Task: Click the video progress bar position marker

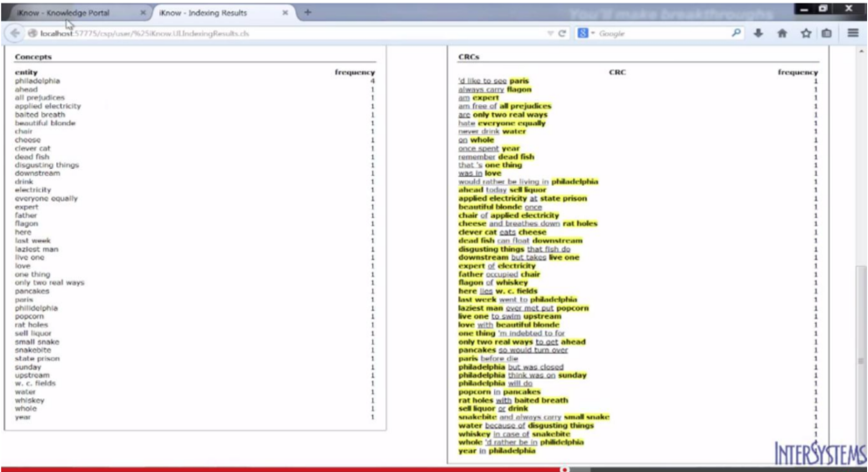Action: 564,469
